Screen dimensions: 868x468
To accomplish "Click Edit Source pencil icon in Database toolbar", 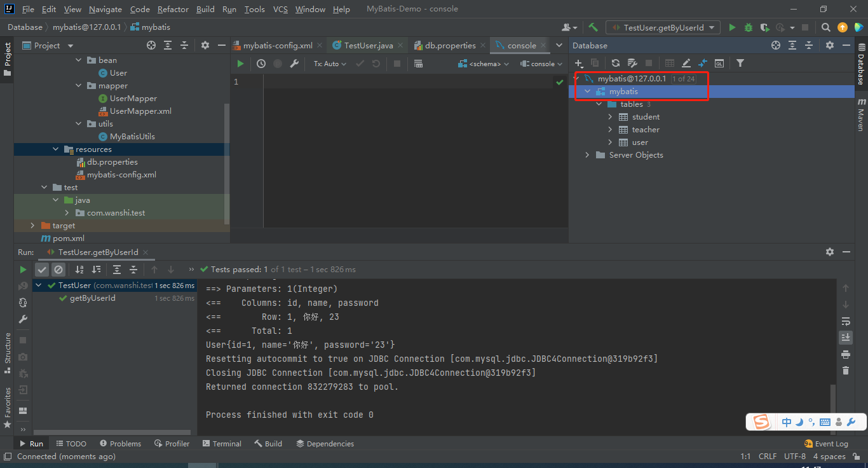I will 686,63.
